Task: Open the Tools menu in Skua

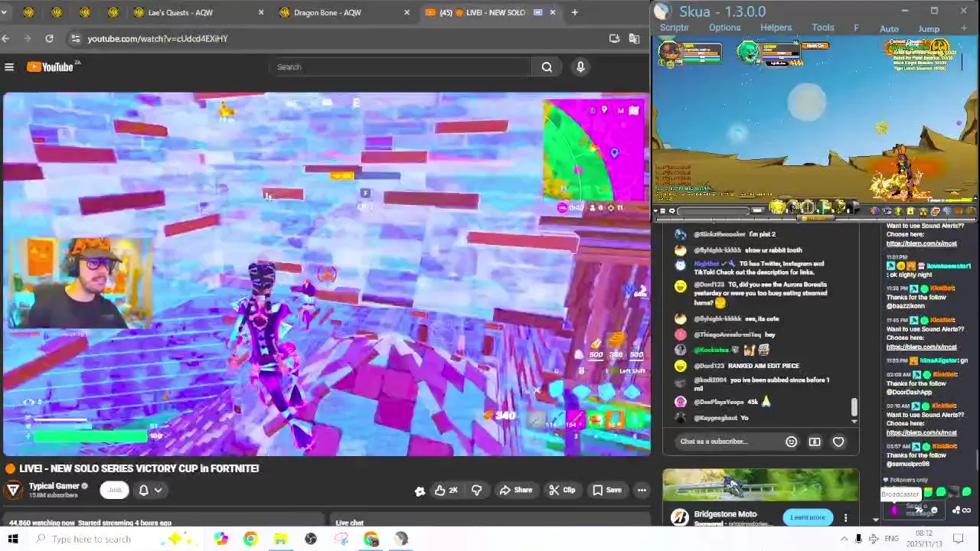Action: (823, 28)
